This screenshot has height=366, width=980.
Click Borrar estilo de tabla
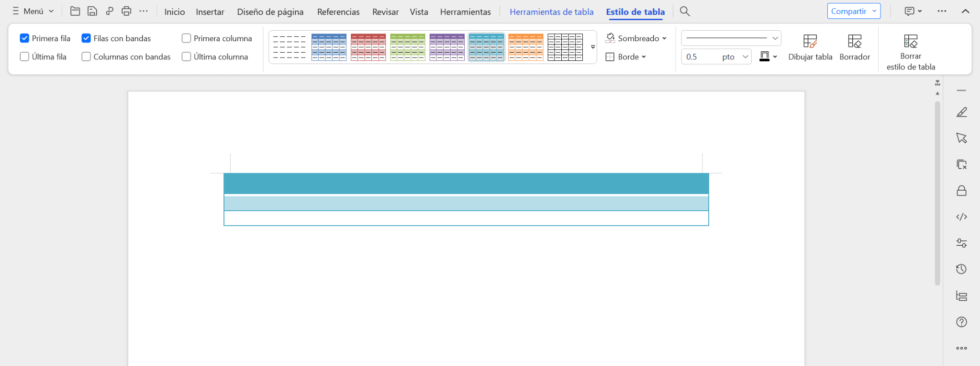pos(911,52)
